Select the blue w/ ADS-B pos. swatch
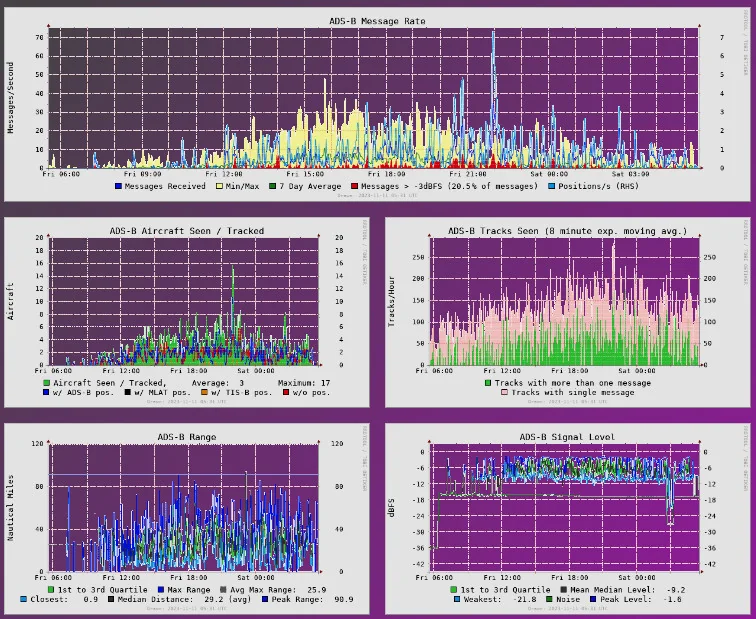 click(47, 393)
